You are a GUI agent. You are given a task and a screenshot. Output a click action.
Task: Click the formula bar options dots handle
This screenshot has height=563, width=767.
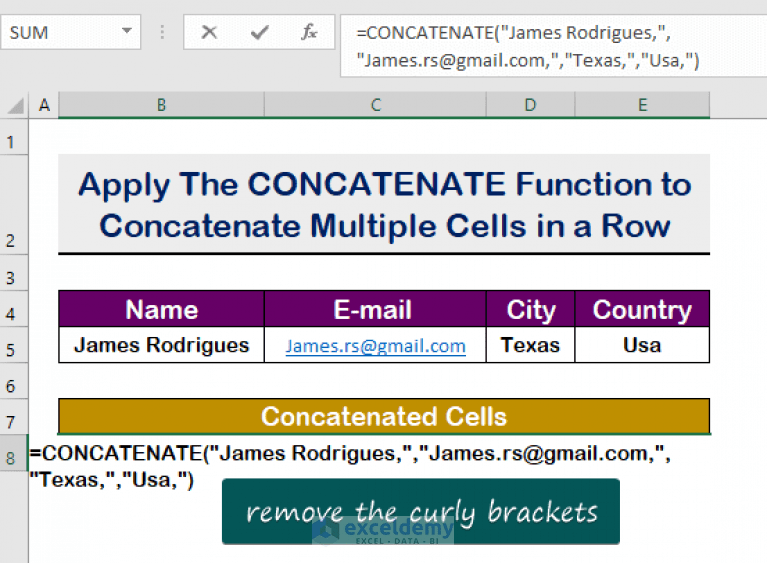162,32
